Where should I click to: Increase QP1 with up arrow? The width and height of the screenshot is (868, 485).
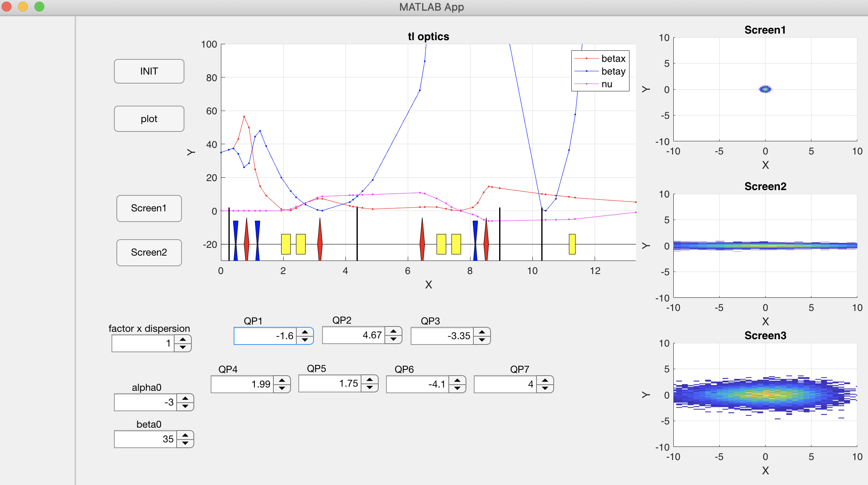(305, 332)
